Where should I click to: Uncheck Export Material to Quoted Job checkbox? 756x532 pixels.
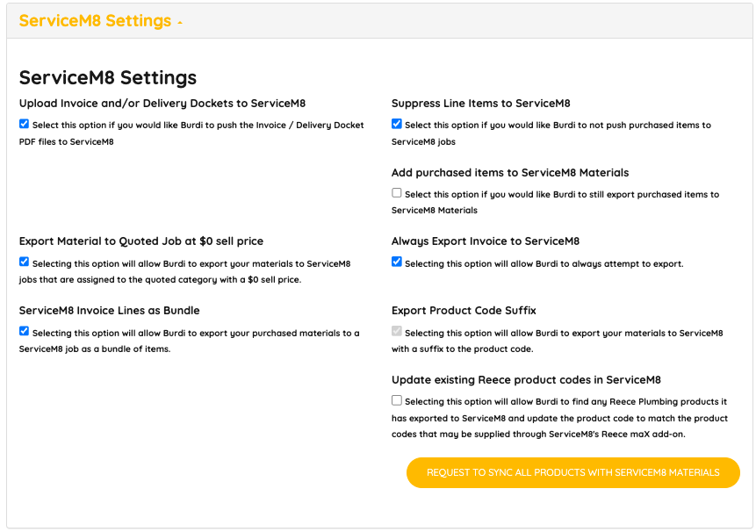(24, 262)
